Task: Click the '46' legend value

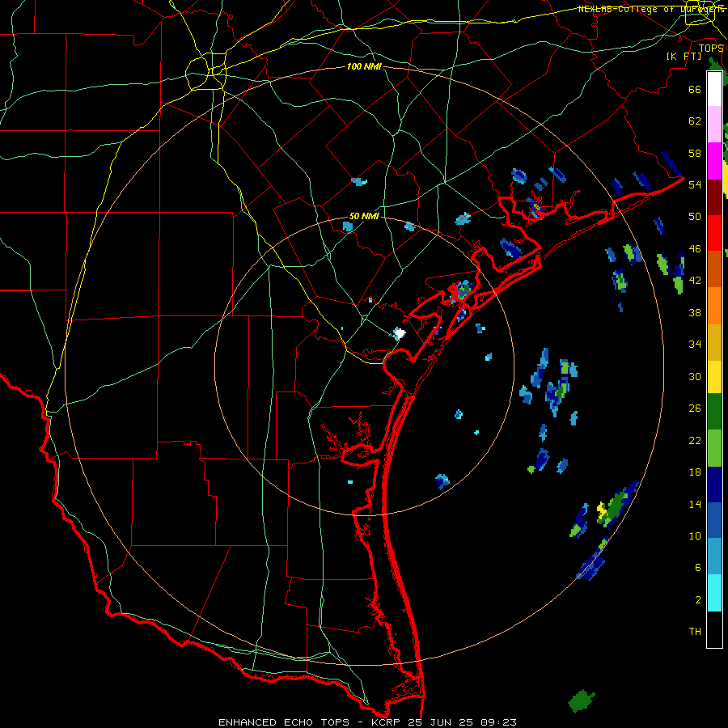Action: click(x=695, y=249)
